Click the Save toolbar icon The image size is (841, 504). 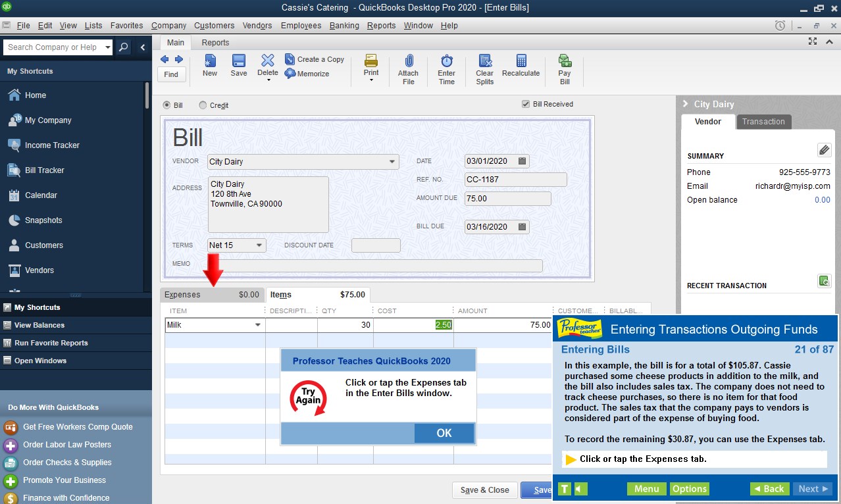click(x=239, y=61)
